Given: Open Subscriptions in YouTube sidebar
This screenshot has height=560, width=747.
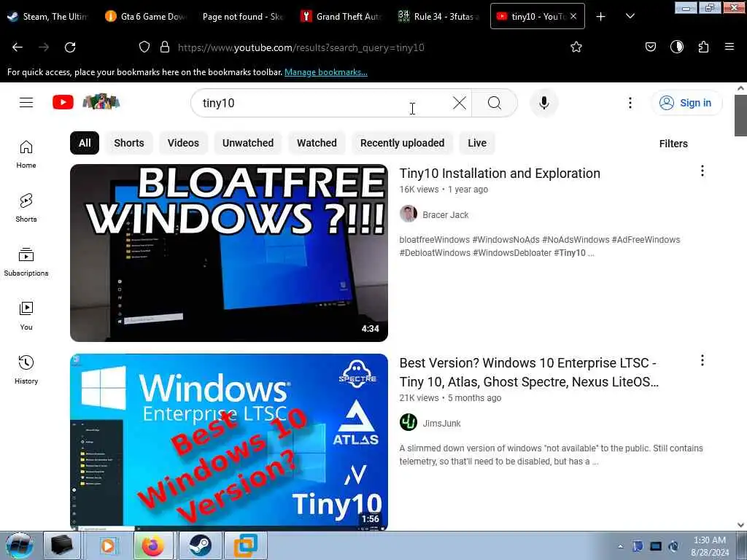Looking at the screenshot, I should pos(26,262).
